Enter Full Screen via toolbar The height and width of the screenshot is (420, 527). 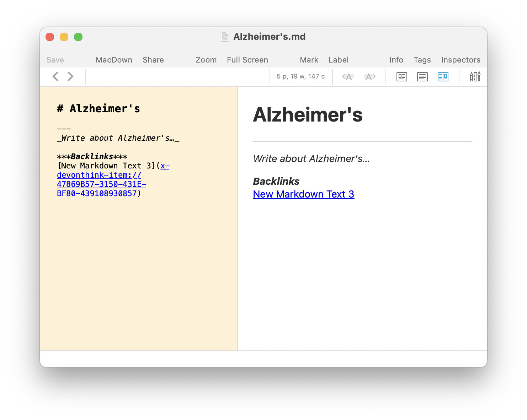[x=247, y=60]
